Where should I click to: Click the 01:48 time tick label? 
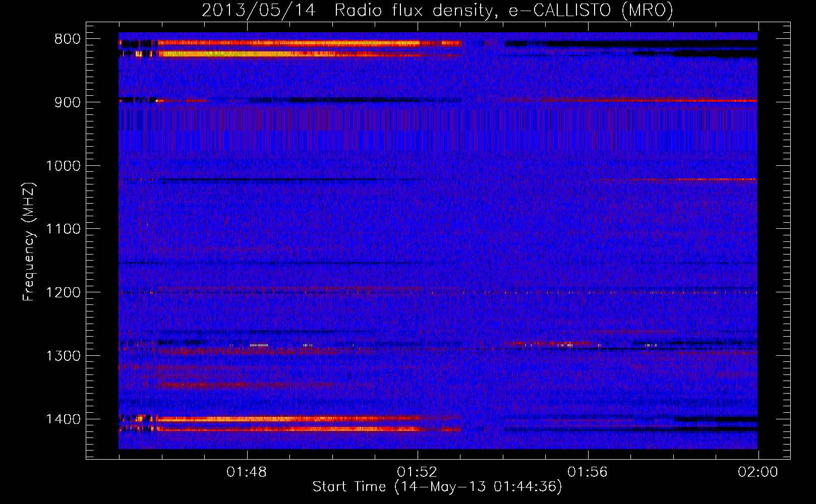click(247, 472)
